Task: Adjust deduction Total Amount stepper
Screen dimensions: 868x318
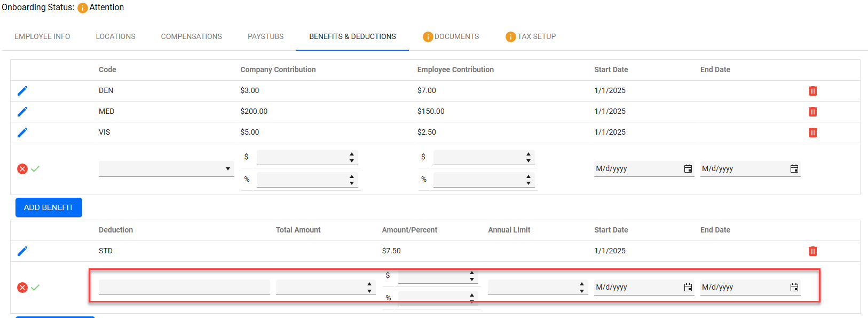Action: click(x=369, y=288)
